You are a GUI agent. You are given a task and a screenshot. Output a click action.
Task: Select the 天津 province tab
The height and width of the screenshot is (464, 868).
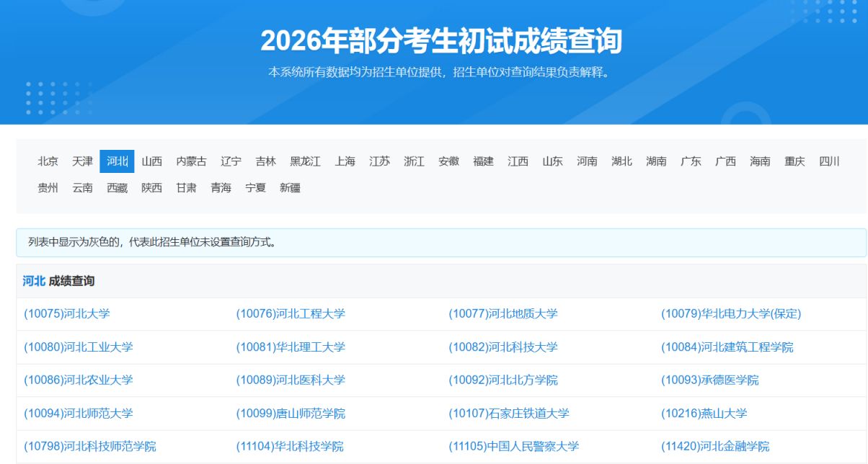pyautogui.click(x=83, y=161)
